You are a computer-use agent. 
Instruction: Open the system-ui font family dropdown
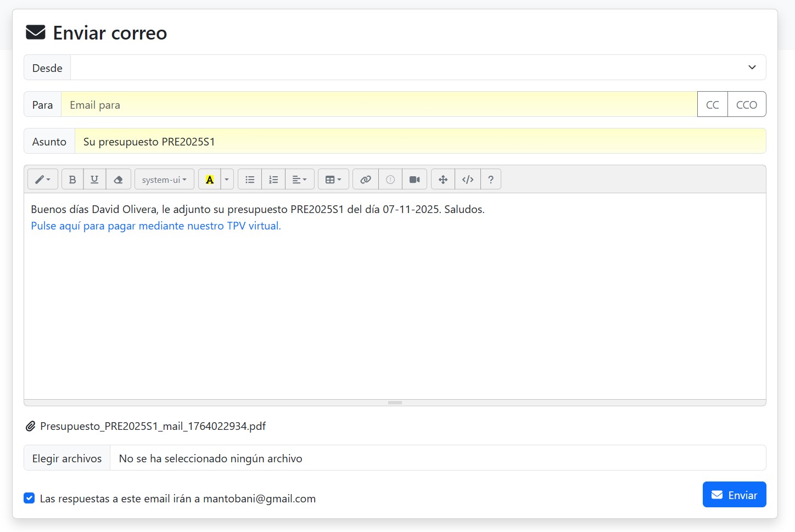pyautogui.click(x=164, y=180)
